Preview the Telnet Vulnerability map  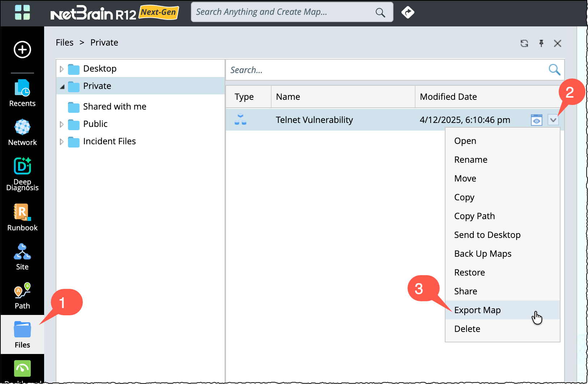pos(537,120)
